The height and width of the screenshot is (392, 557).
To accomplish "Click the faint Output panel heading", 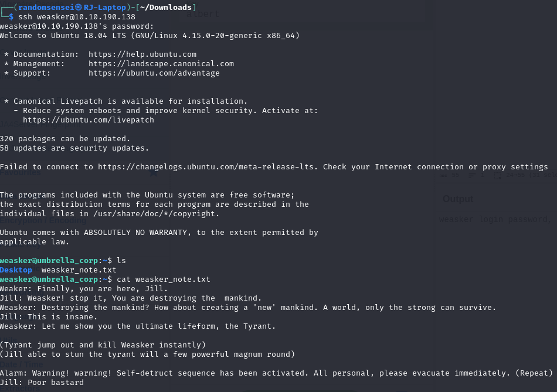I will click(x=458, y=199).
